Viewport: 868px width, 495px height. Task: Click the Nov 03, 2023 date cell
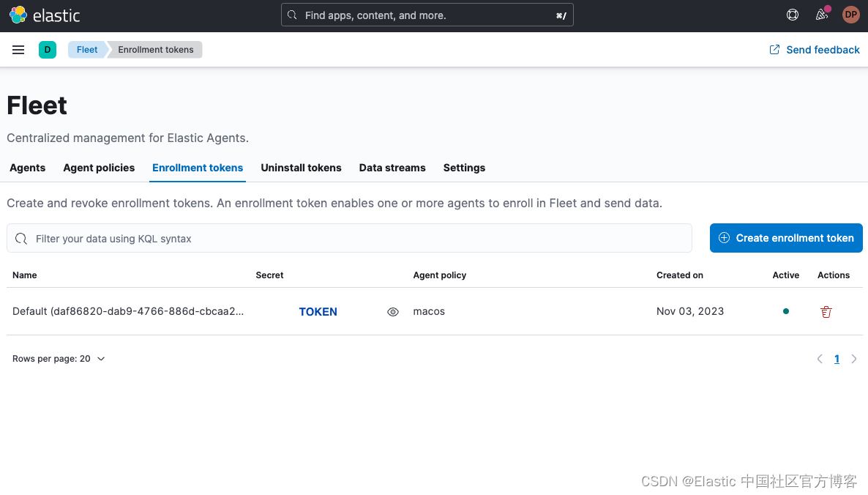tap(690, 311)
